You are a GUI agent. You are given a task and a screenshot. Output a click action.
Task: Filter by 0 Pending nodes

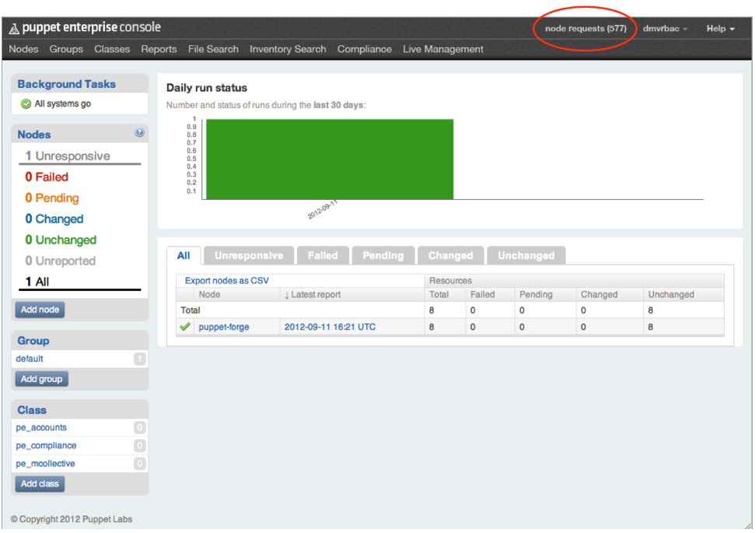pos(52,198)
